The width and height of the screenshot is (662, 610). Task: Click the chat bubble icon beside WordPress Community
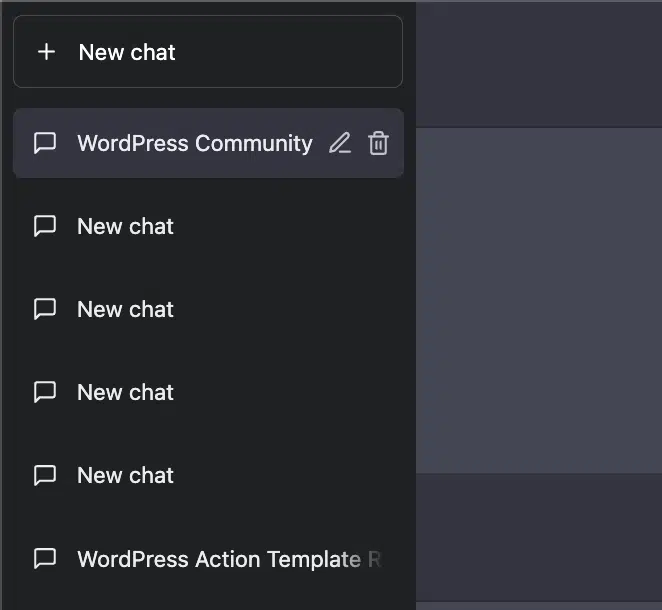pos(45,143)
